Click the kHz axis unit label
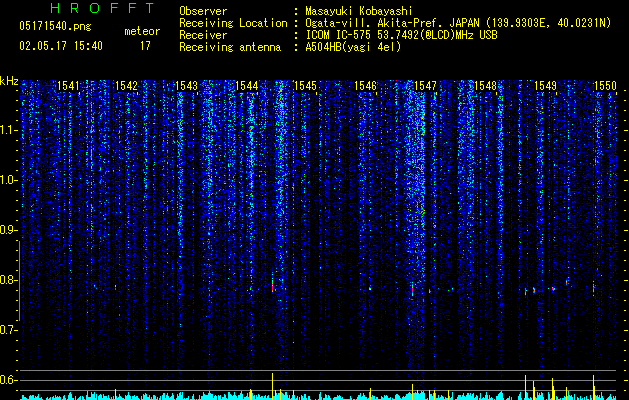This screenshot has width=629, height=400. tap(9, 81)
